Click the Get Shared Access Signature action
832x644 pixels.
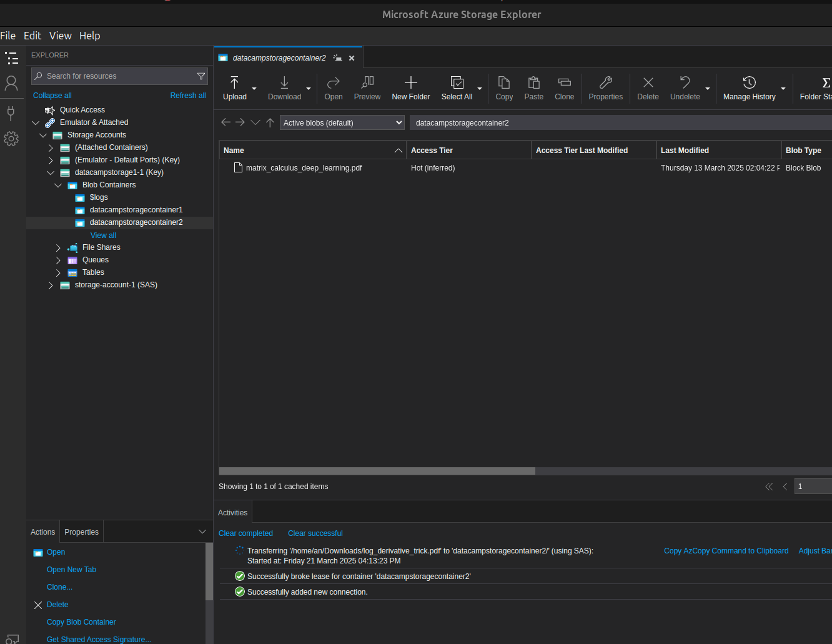(x=99, y=640)
